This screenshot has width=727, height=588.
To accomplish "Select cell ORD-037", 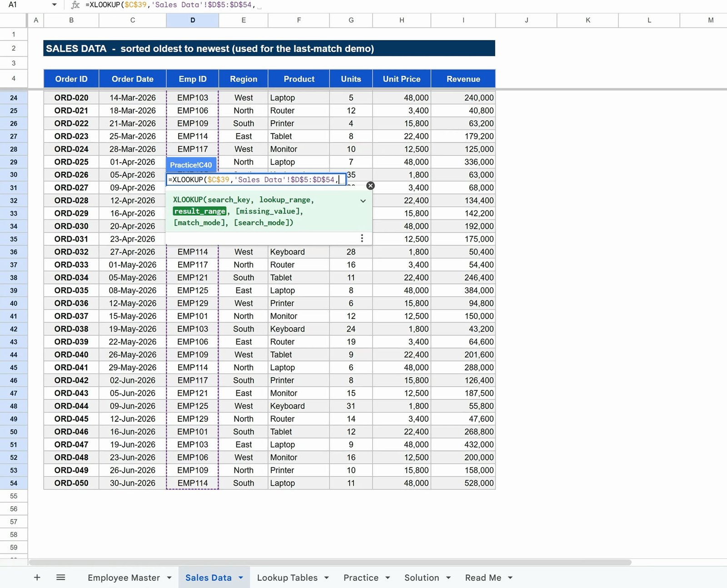I will (x=71, y=316).
